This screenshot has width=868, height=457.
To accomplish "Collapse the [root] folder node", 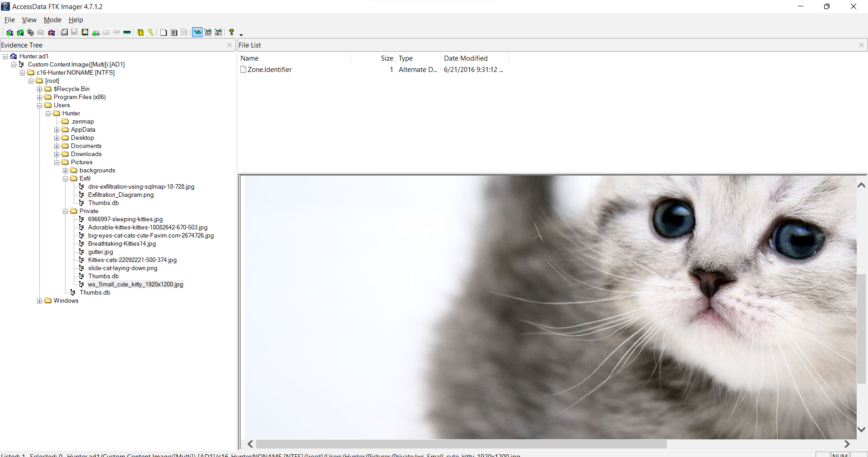I will click(x=31, y=81).
